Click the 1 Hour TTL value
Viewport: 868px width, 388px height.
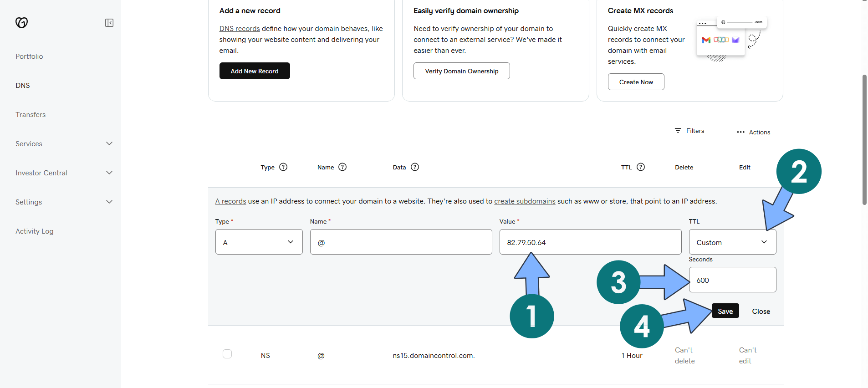pyautogui.click(x=632, y=356)
